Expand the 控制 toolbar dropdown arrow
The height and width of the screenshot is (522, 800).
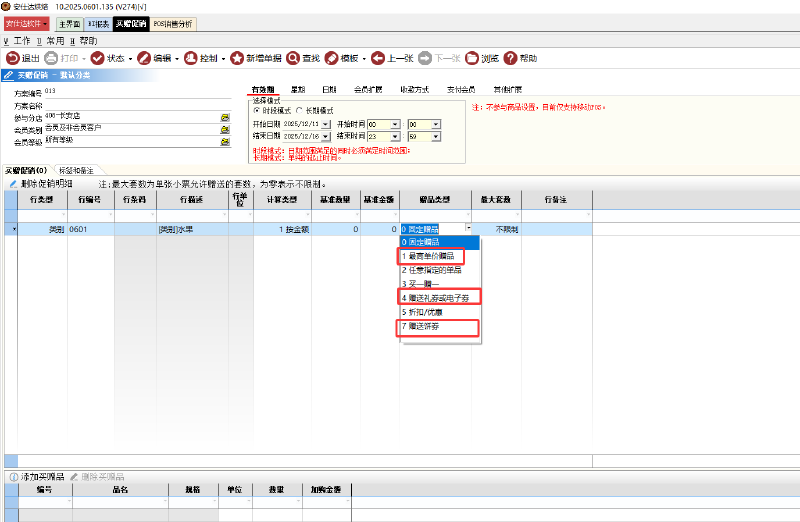click(223, 59)
